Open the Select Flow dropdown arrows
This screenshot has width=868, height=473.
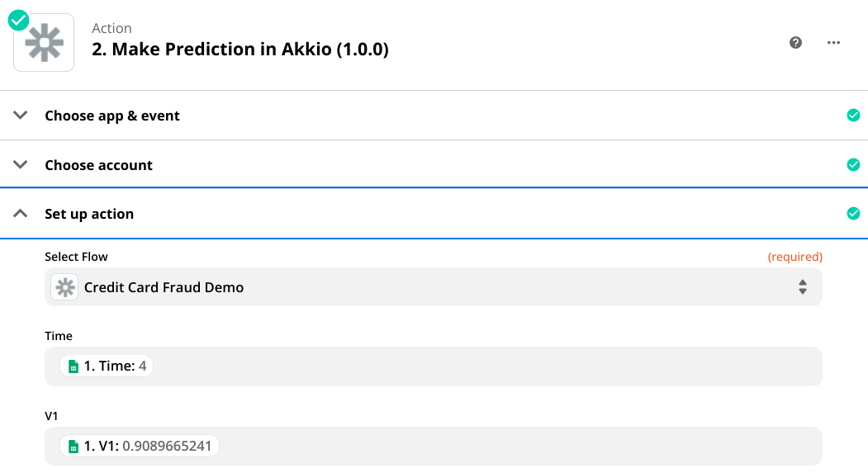pos(802,287)
